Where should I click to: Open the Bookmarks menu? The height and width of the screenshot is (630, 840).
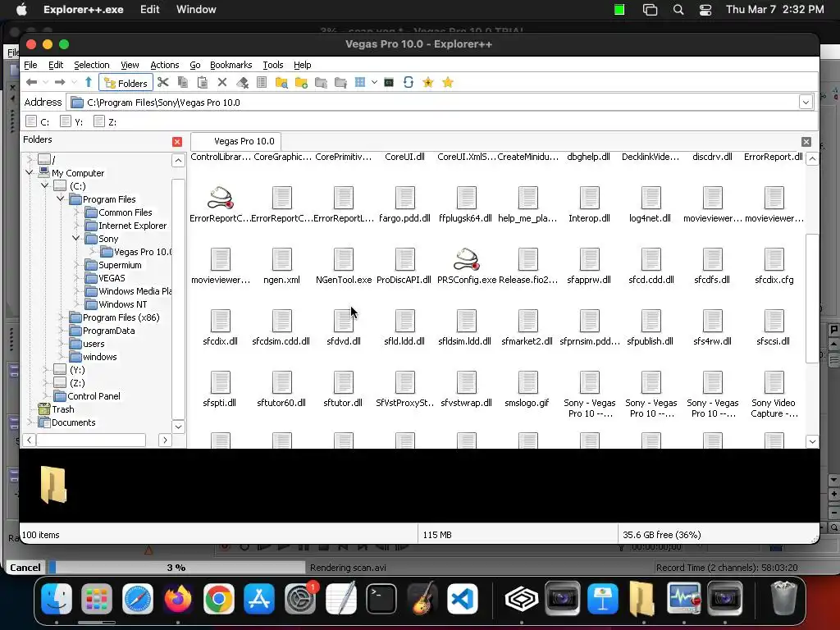click(x=231, y=65)
